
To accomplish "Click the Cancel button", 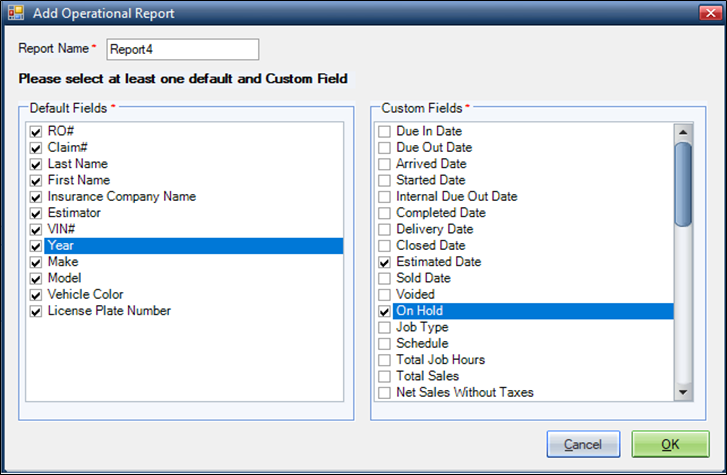I will tap(583, 444).
